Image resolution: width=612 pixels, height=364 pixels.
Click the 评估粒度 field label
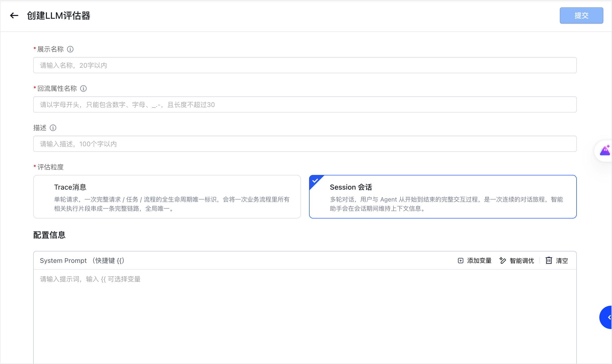click(x=50, y=167)
